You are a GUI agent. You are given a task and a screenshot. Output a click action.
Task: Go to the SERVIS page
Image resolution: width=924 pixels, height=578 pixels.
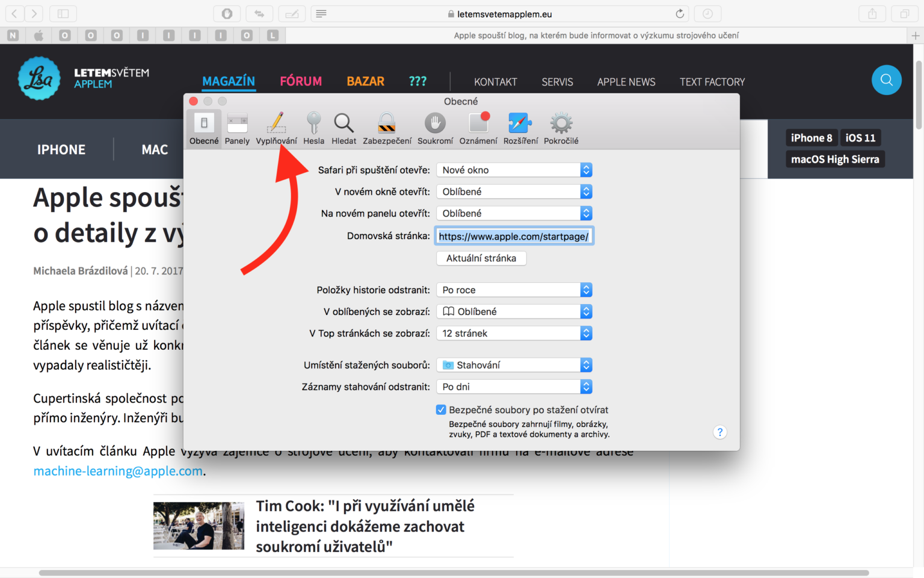click(557, 82)
